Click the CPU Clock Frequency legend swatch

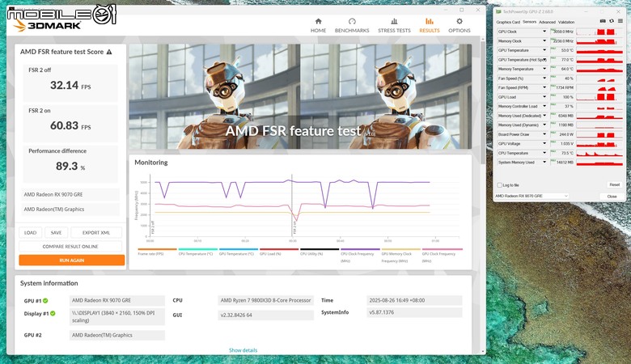coord(360,249)
